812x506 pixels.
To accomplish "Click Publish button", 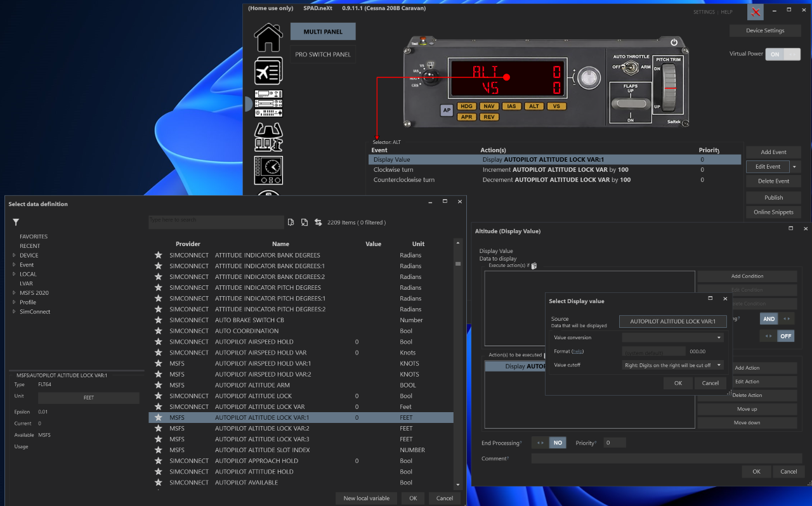I will pos(773,198).
